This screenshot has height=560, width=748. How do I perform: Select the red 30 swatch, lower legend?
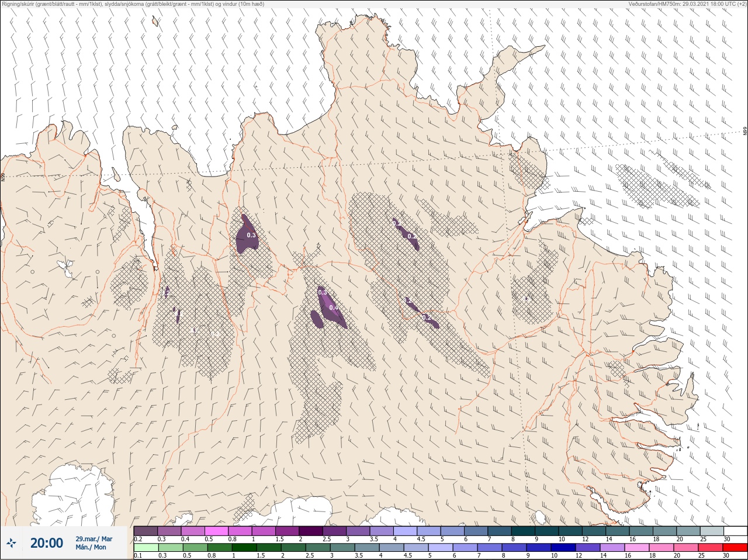[x=735, y=548]
